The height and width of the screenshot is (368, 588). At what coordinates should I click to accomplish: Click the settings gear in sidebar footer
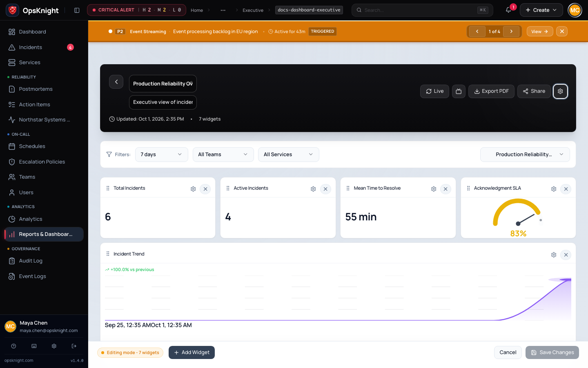point(54,346)
